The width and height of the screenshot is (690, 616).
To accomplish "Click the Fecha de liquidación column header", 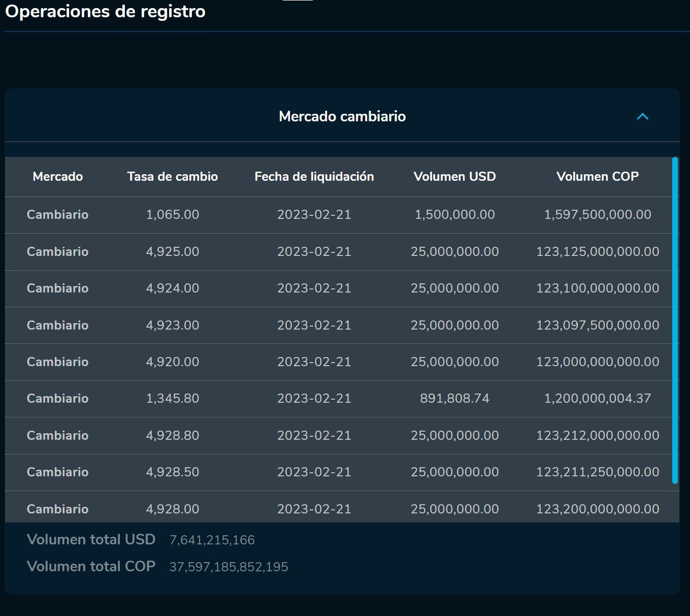I will pos(314,177).
